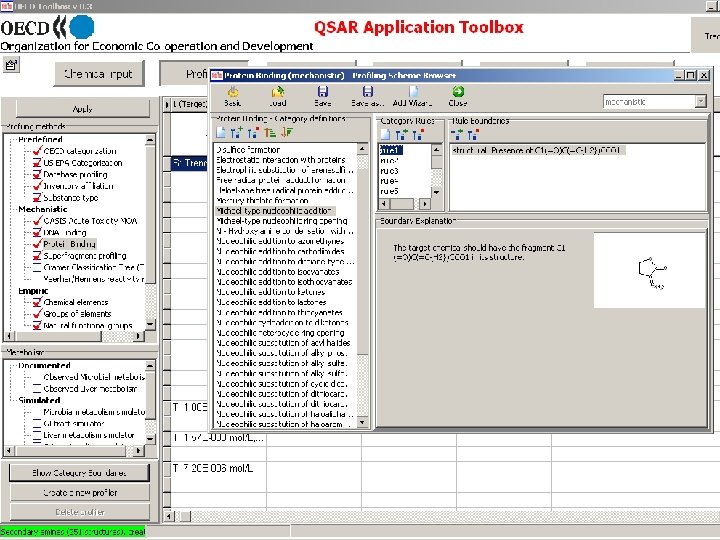Click up arrow of category definitions scrollbar
This screenshot has height=540, width=720.
coord(362,149)
